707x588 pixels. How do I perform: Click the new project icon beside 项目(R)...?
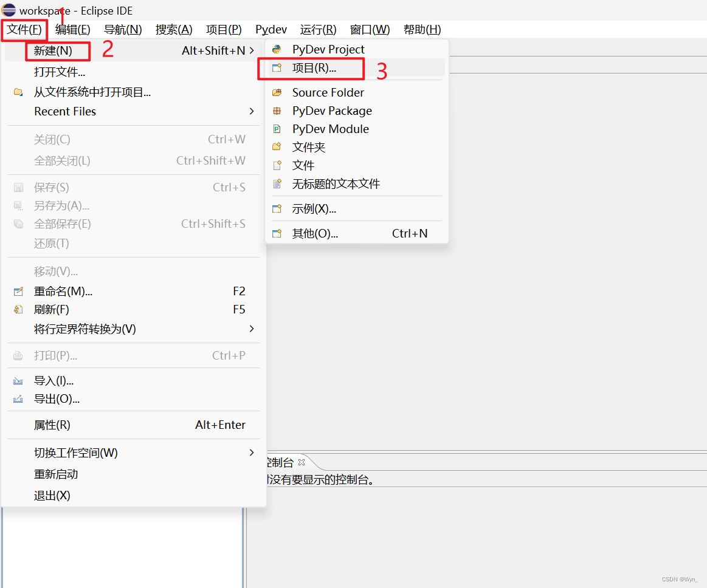pyautogui.click(x=277, y=67)
